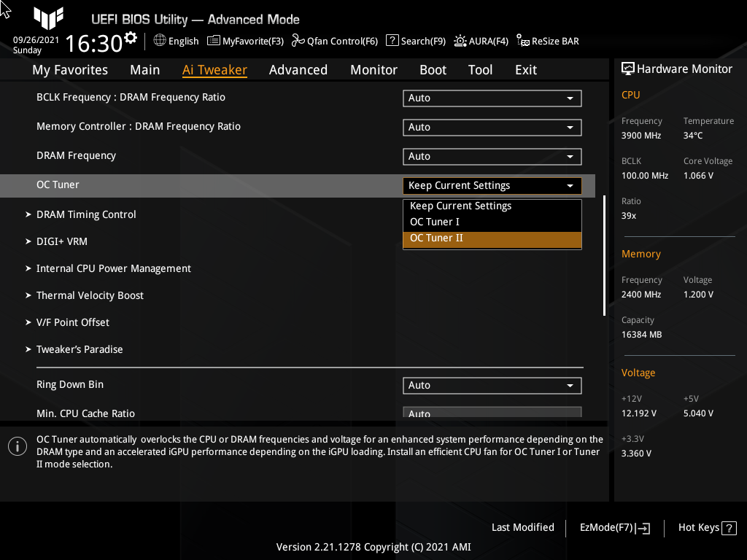Click the memory frequency 2400 MHz value
Viewport: 747px width, 560px height.
click(640, 295)
